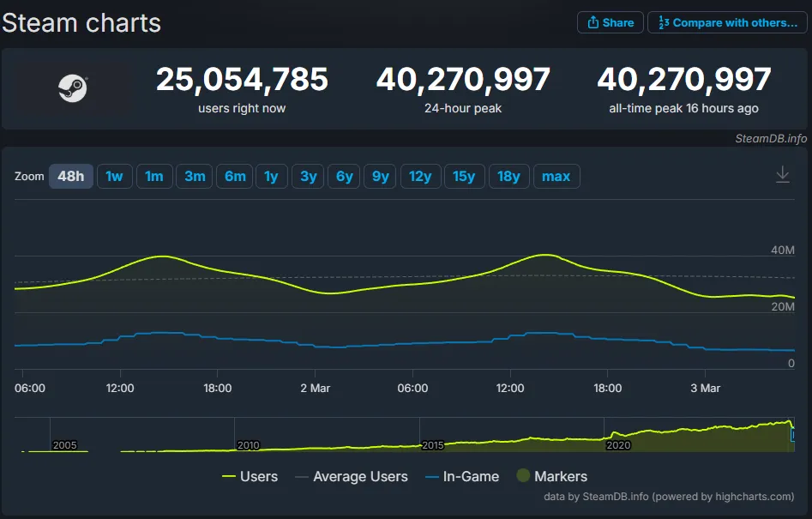Click the 20M y-axis label
812x519 pixels.
[x=783, y=306]
